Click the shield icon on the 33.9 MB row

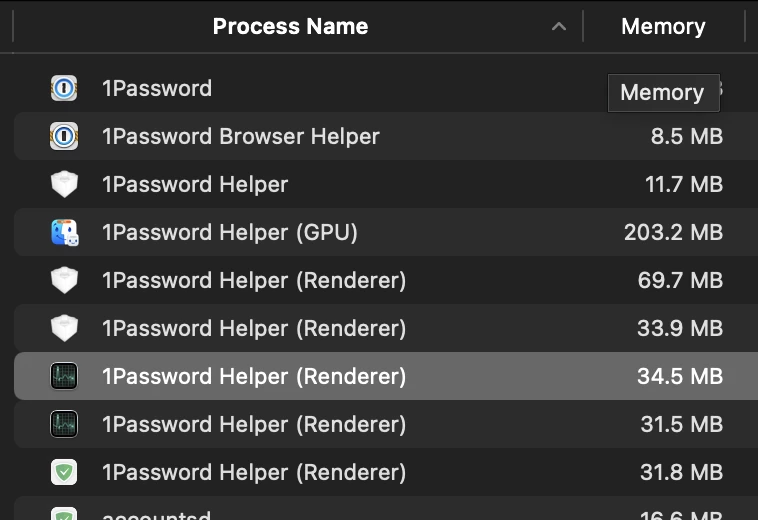tap(64, 328)
